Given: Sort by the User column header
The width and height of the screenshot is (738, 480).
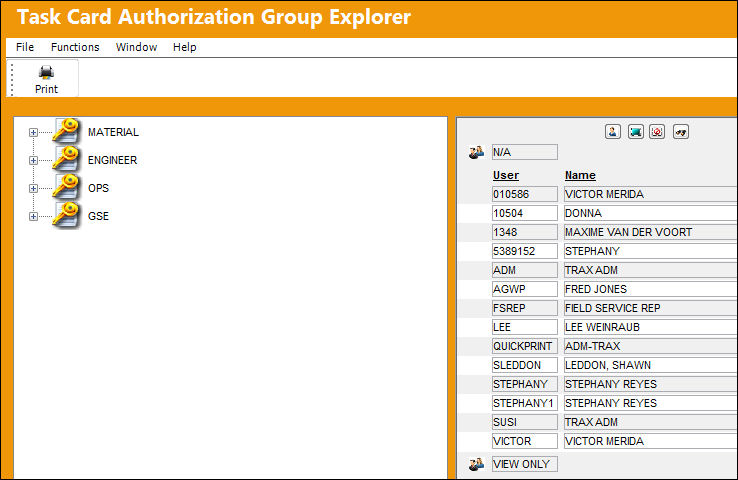Looking at the screenshot, I should point(506,175).
